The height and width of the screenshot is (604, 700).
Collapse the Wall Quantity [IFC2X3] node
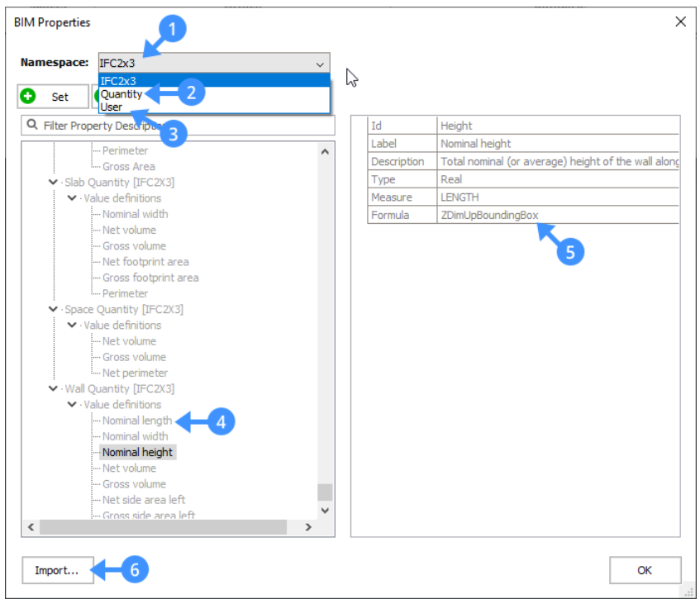point(54,389)
